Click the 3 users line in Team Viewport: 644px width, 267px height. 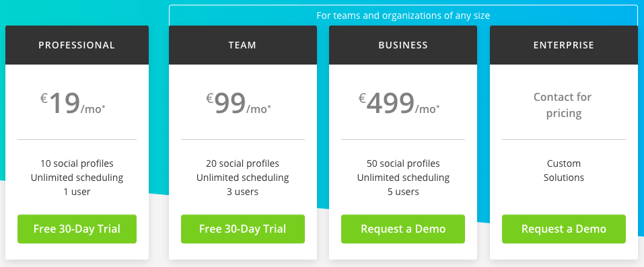click(x=243, y=192)
